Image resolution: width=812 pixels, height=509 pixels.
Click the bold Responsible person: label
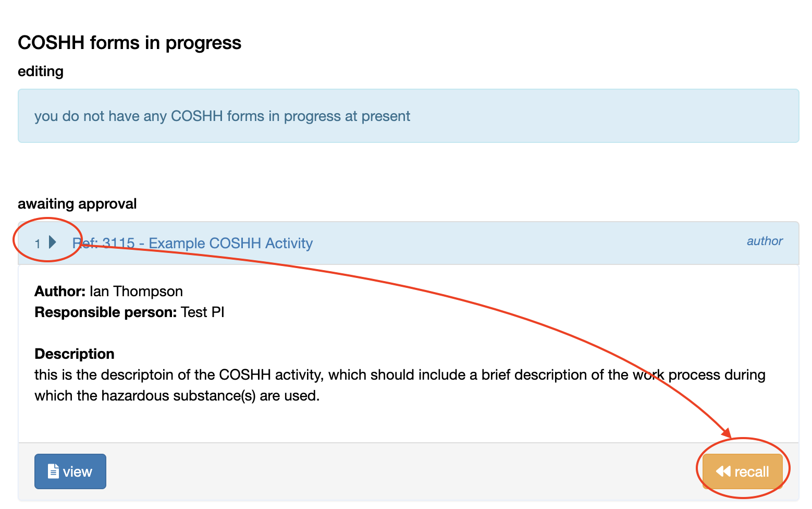coord(105,312)
